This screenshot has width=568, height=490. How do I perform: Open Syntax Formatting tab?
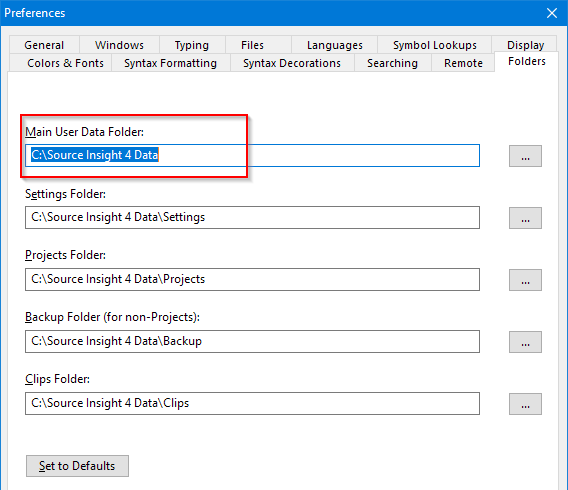coord(171,63)
